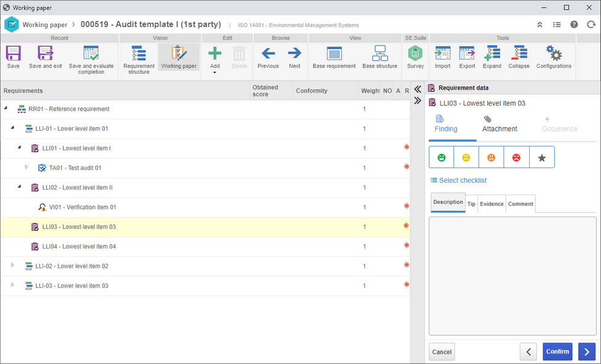
Task: Switch to Comment tab
Action: click(x=520, y=204)
